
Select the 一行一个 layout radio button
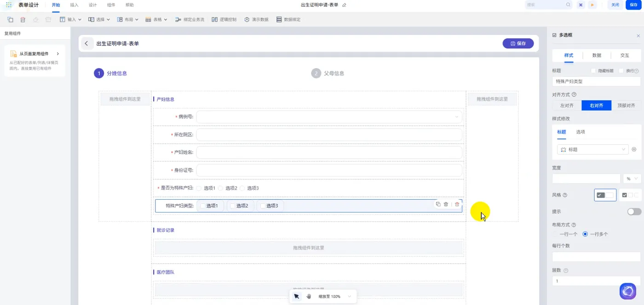[x=555, y=234]
